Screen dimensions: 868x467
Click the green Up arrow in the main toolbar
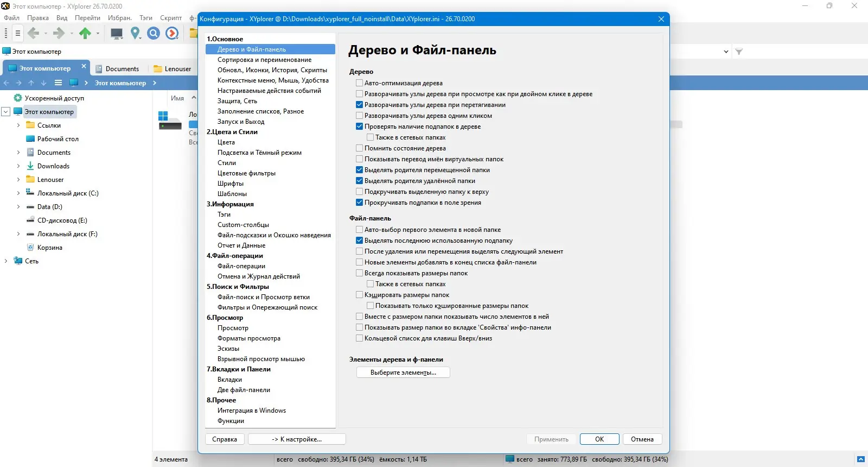(85, 33)
